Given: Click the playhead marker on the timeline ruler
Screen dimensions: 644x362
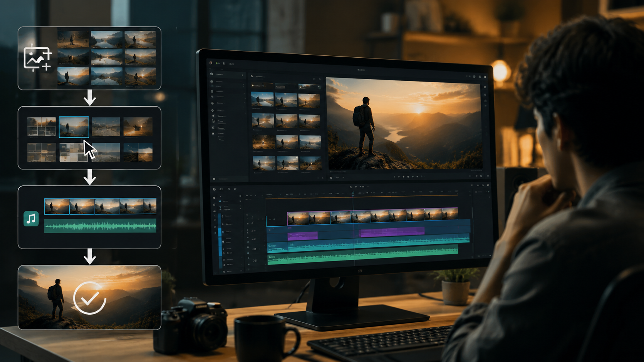Looking at the screenshot, I should pyautogui.click(x=353, y=194).
